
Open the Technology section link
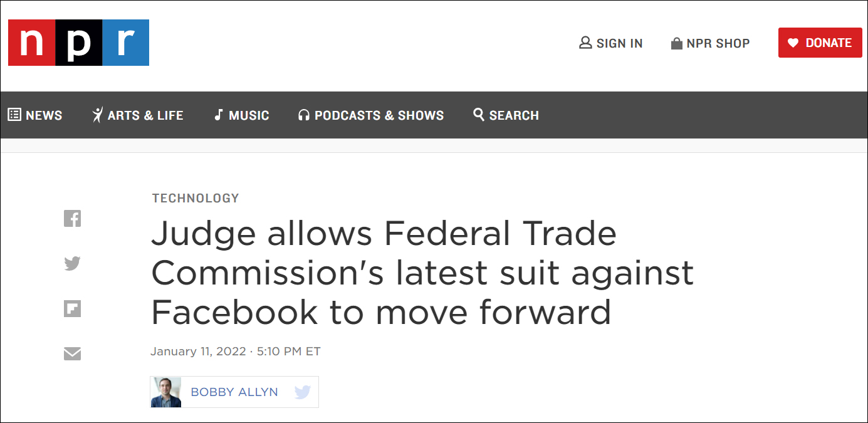pyautogui.click(x=196, y=198)
